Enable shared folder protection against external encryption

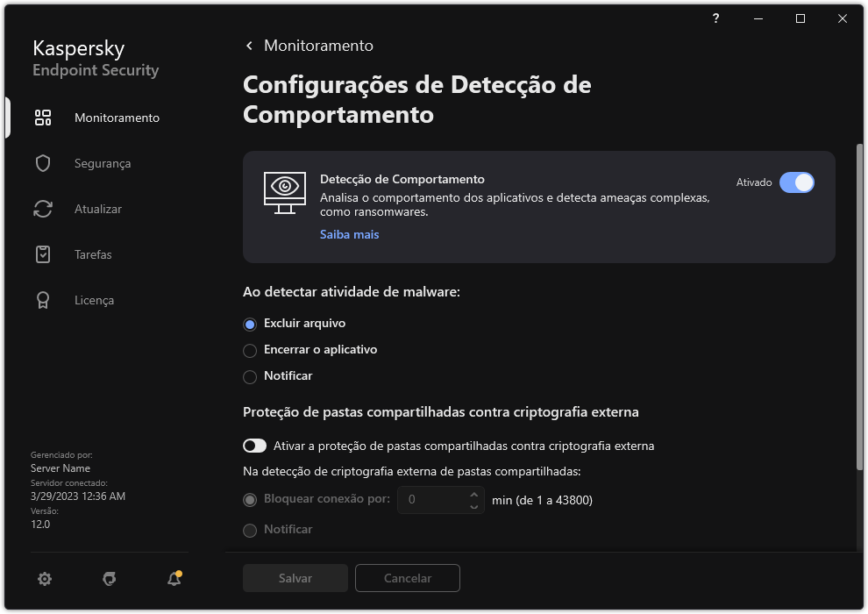click(x=254, y=446)
